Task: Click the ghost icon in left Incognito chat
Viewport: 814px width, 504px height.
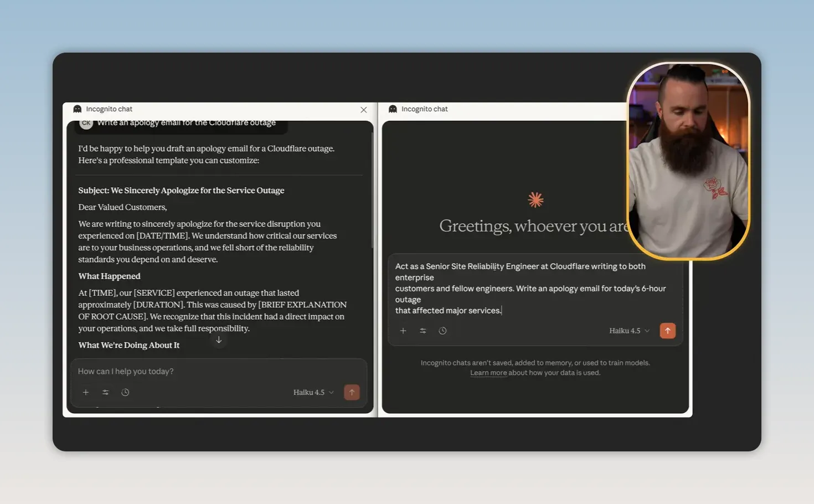Action: click(78, 109)
